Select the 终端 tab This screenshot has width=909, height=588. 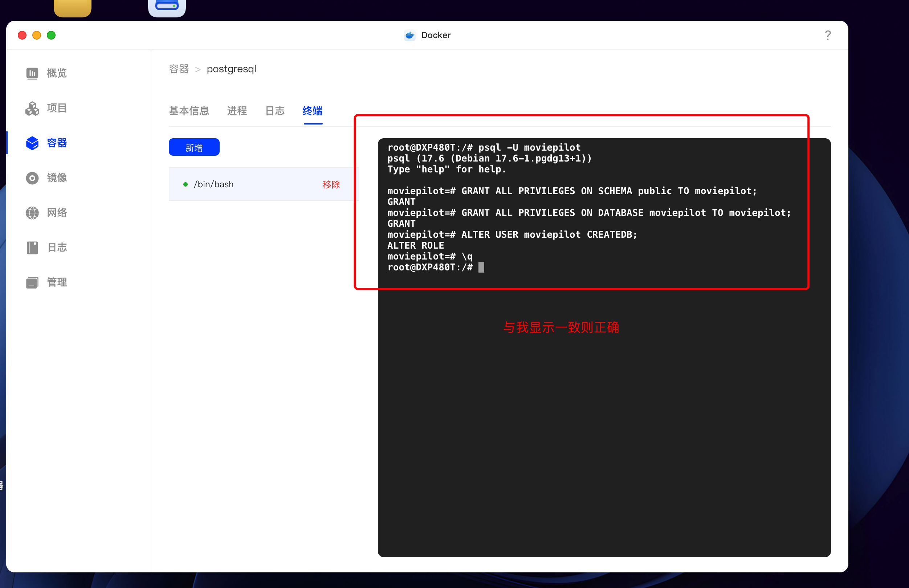313,111
